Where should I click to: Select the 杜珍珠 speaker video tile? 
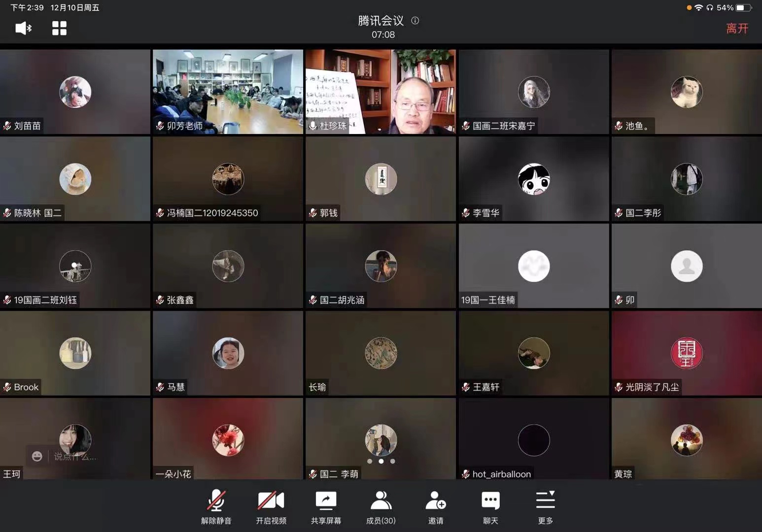click(381, 92)
